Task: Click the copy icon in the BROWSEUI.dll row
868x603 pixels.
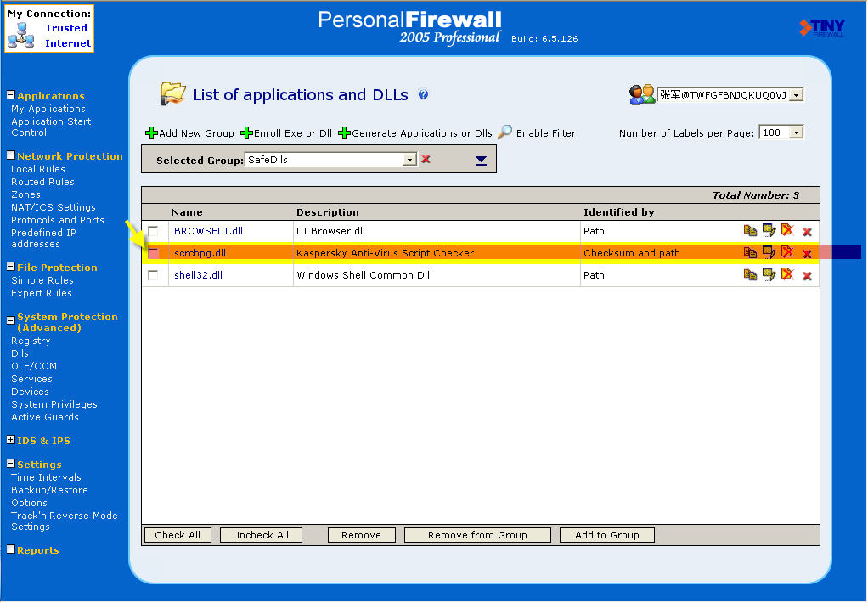Action: (x=750, y=231)
